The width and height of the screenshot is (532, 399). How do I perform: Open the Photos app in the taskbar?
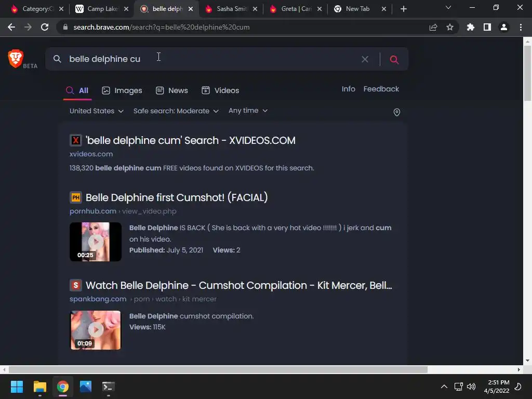point(86,387)
